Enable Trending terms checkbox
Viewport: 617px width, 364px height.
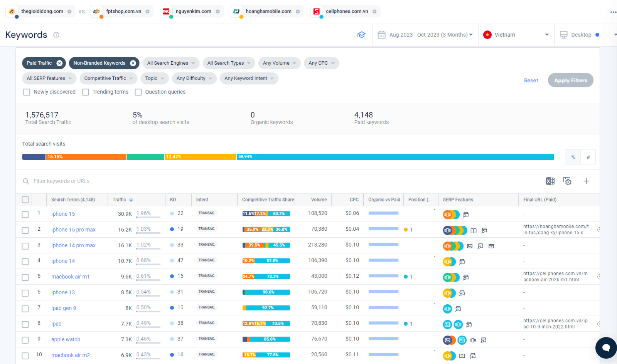[86, 92]
